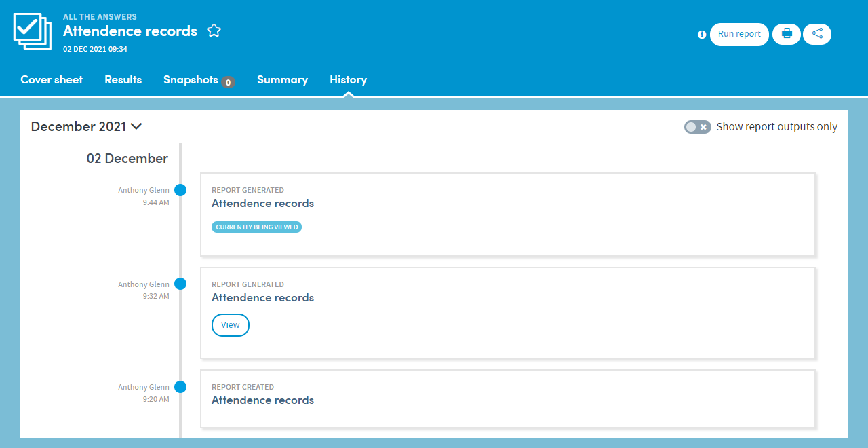Click the Attendence records page title
This screenshot has width=868, height=448.
pyautogui.click(x=130, y=31)
